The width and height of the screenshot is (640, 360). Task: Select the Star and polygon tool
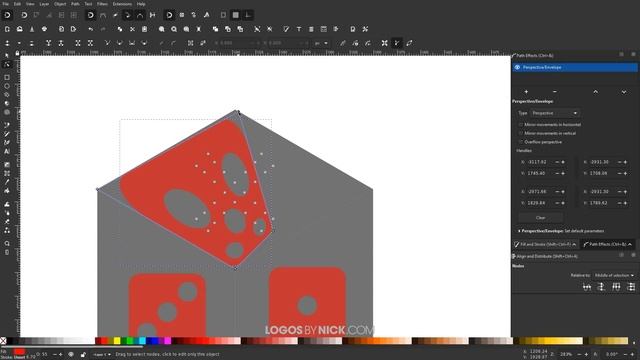[x=7, y=95]
